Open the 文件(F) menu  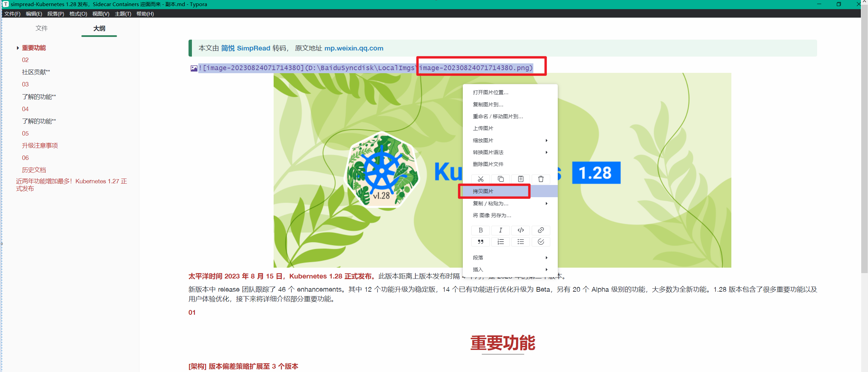coord(13,14)
